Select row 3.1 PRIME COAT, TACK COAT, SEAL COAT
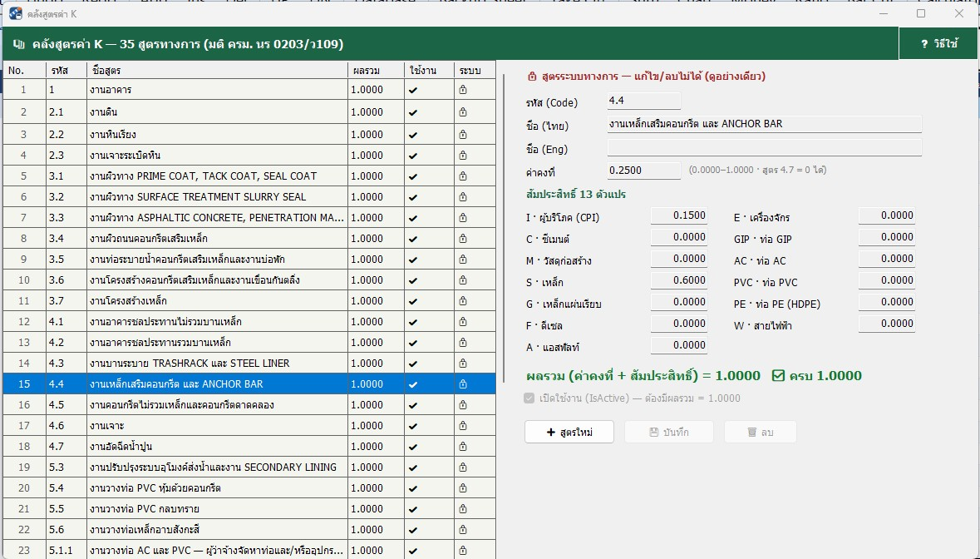The image size is (980, 559). [249, 176]
